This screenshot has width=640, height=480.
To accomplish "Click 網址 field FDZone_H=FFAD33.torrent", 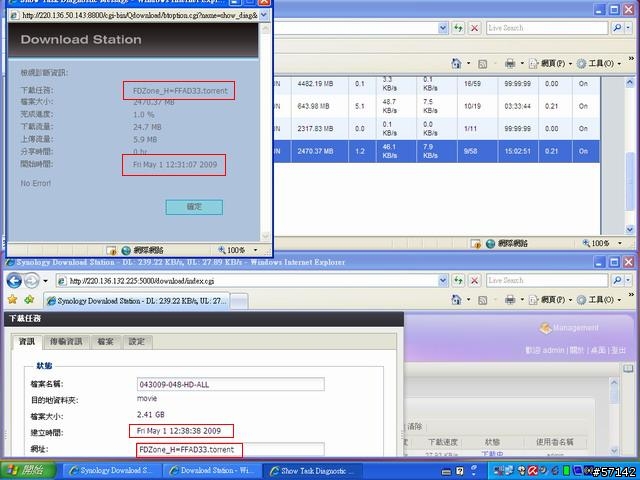I will 231,450.
